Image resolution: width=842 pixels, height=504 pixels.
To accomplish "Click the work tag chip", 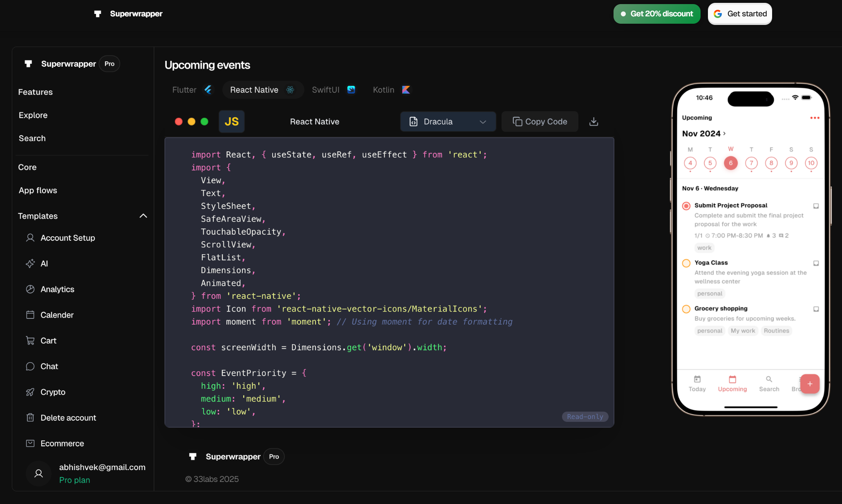I will 704,248.
